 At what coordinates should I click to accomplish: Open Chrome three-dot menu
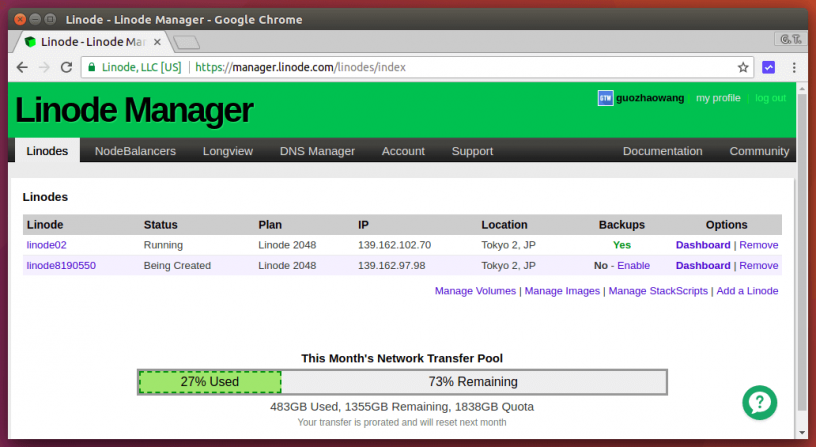coord(793,67)
